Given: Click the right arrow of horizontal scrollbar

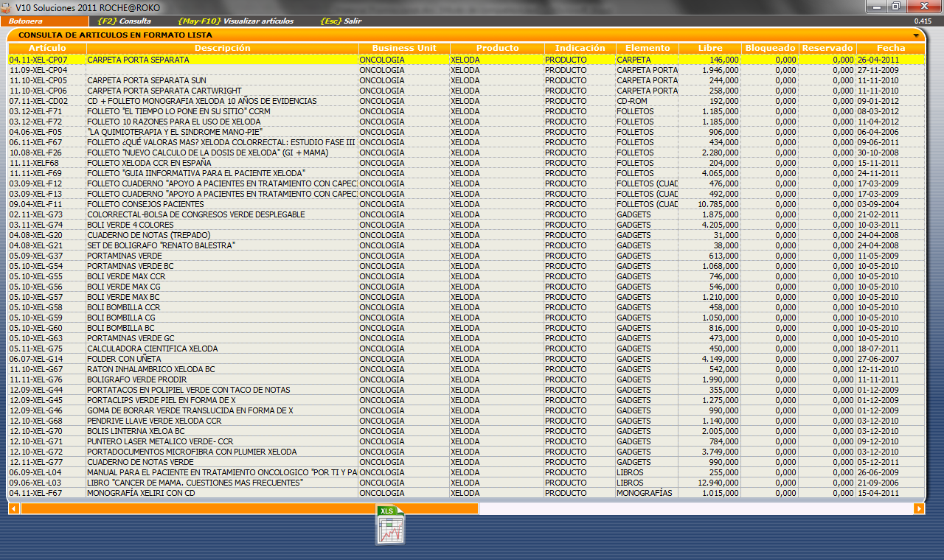Looking at the screenshot, I should click(919, 508).
